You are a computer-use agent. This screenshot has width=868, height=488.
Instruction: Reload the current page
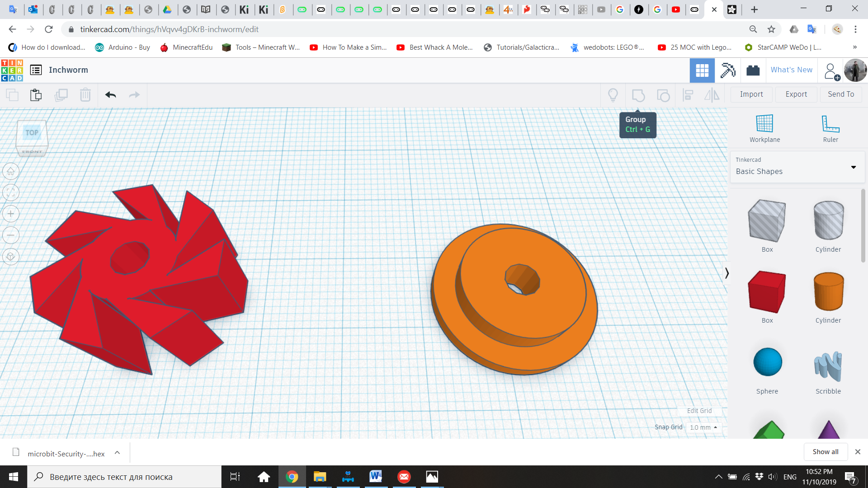tap(49, 29)
